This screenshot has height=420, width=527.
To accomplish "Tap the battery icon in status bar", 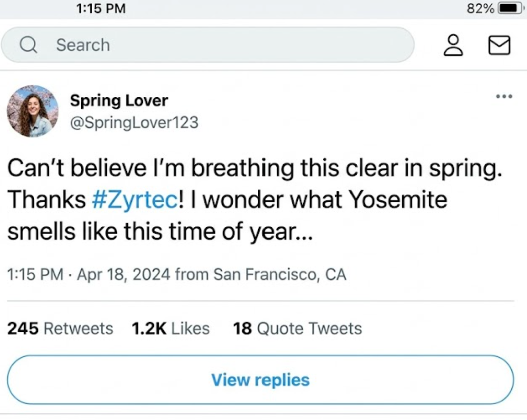I will (510, 8).
